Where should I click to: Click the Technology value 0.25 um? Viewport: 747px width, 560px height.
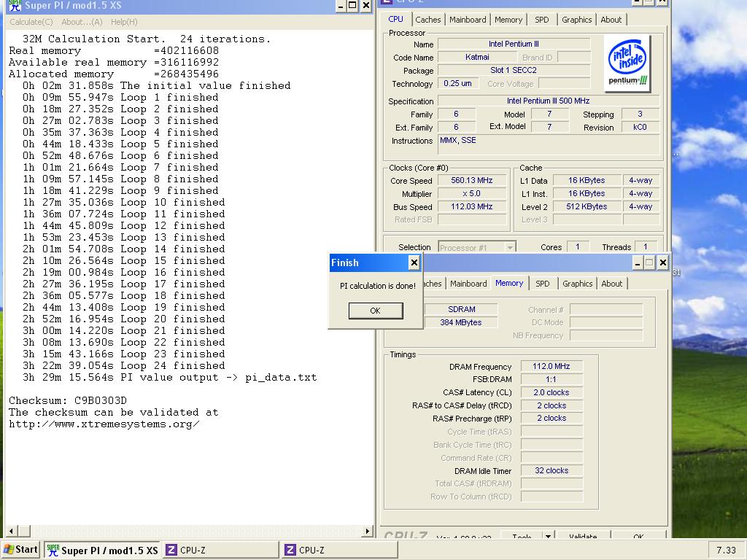pyautogui.click(x=457, y=83)
